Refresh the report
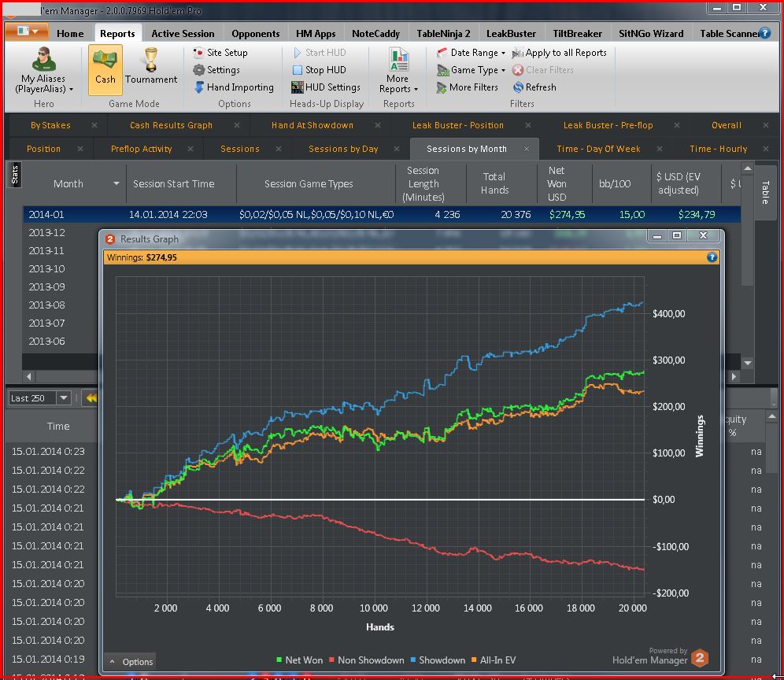 pyautogui.click(x=534, y=87)
